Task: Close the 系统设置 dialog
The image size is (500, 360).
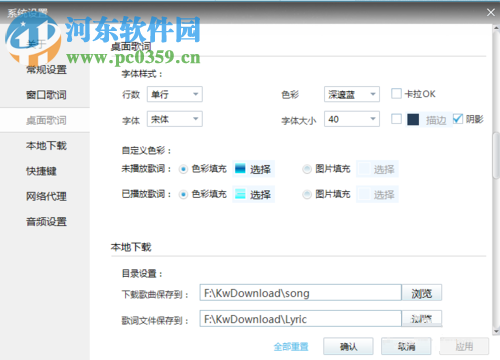Action: pos(491,12)
